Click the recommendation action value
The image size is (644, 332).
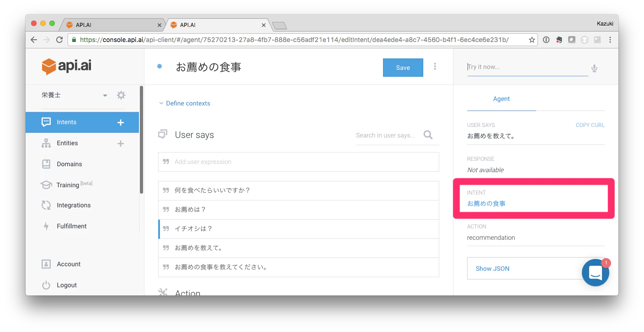pyautogui.click(x=491, y=237)
